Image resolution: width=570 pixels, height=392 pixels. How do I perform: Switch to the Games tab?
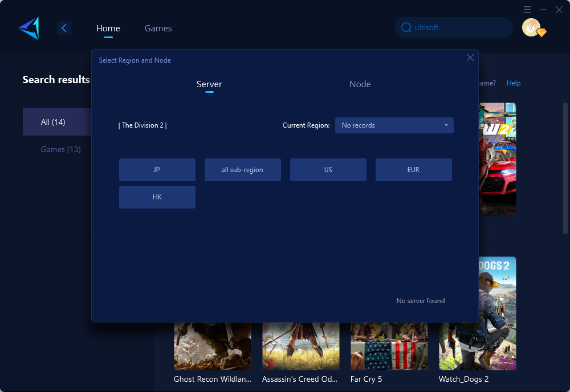pyautogui.click(x=158, y=28)
